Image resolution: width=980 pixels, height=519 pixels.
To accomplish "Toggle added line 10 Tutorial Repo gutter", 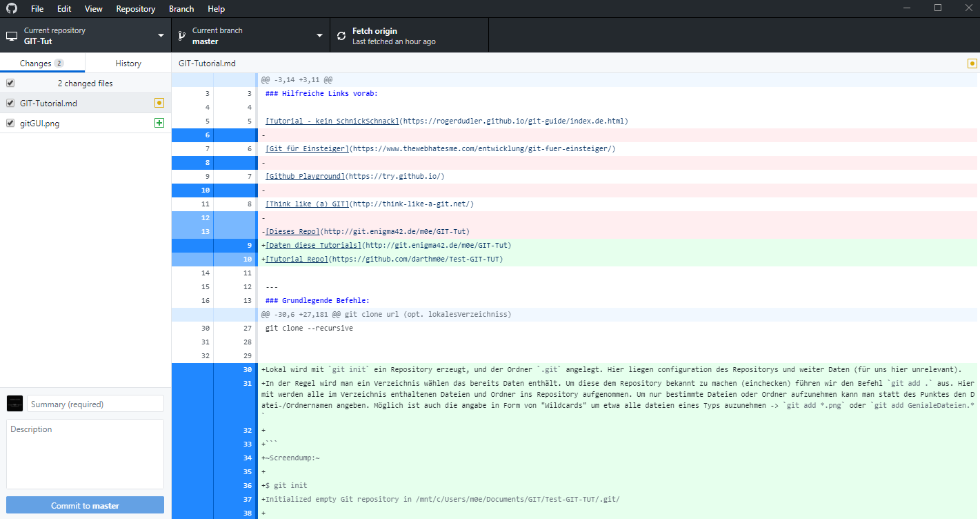I will [214, 259].
